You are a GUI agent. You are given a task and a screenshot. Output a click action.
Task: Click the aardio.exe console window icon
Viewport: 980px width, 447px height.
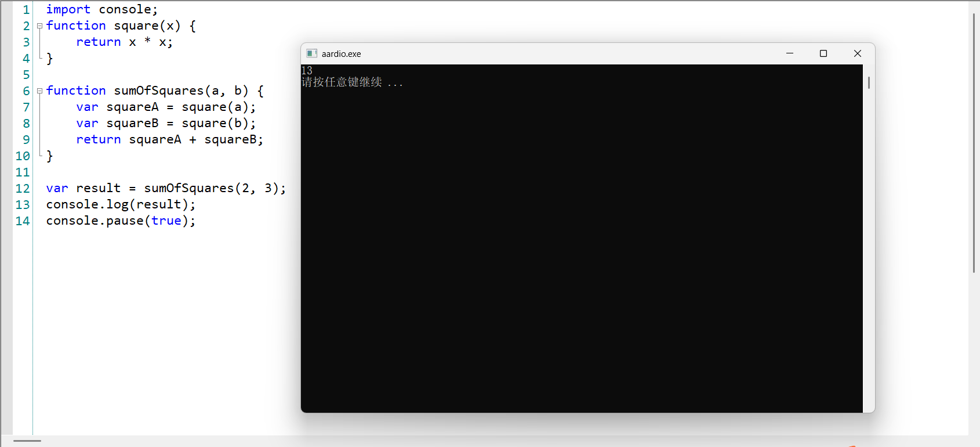click(311, 53)
